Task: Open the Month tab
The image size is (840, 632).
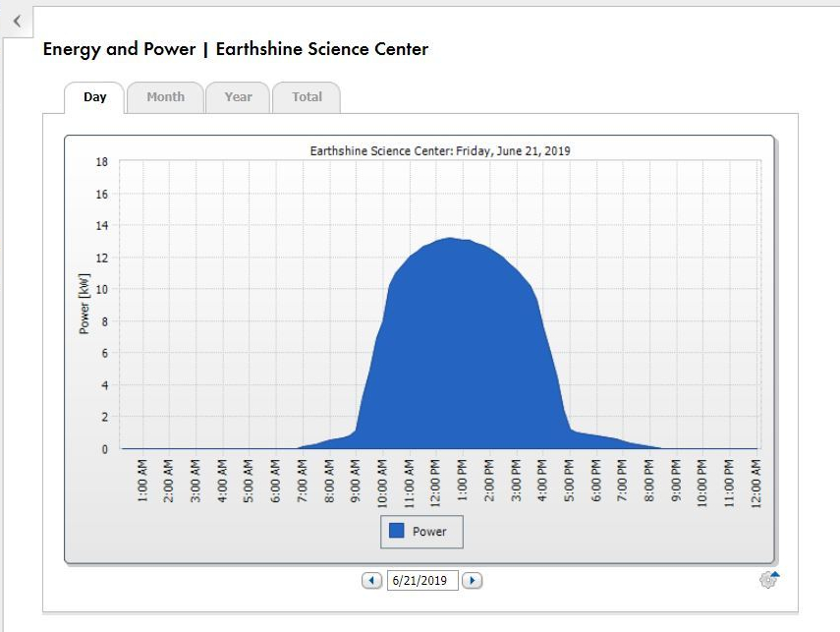Action: click(x=165, y=97)
